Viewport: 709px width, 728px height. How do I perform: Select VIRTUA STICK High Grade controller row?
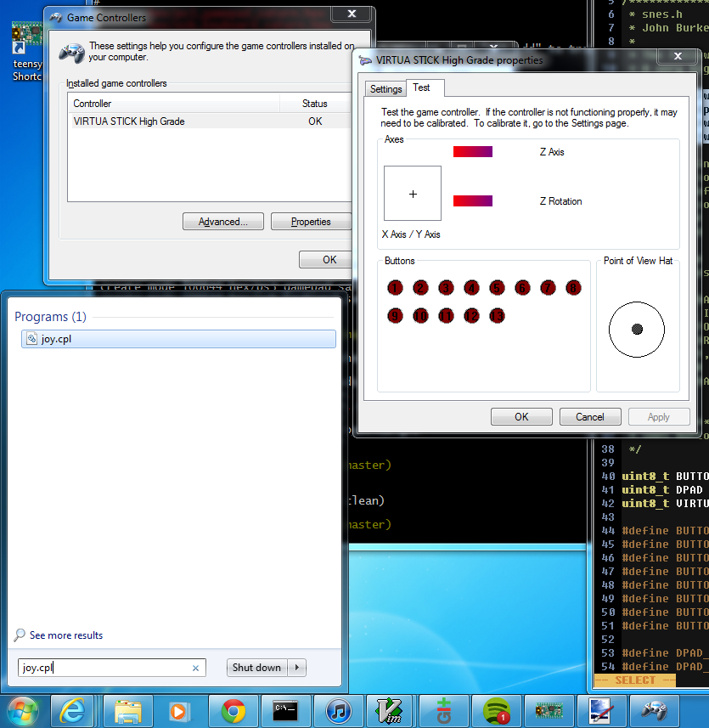click(x=209, y=121)
